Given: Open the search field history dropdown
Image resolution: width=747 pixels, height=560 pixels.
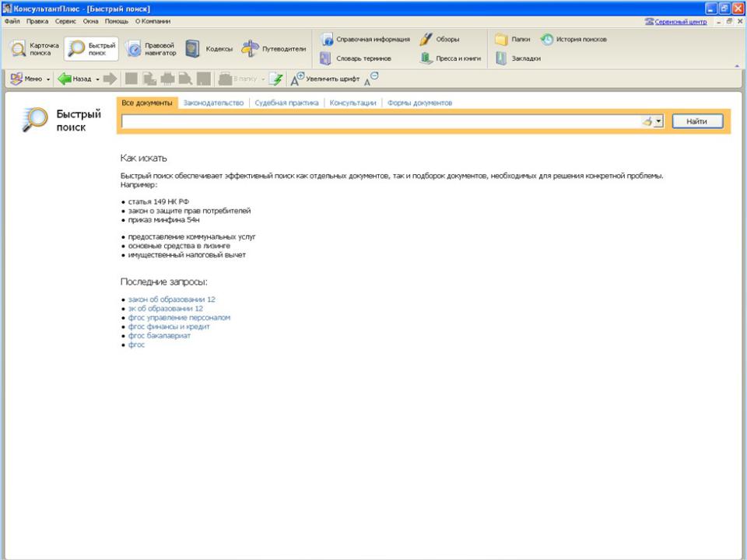Looking at the screenshot, I should coord(658,121).
